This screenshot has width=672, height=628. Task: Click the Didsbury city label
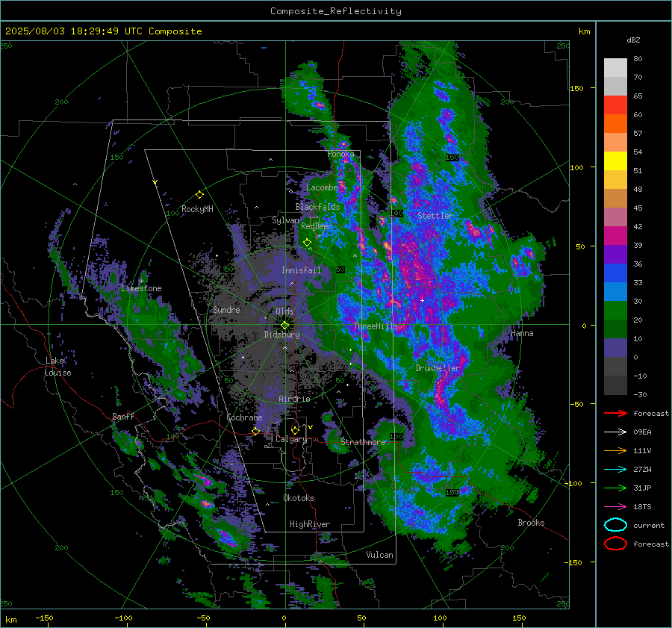pyautogui.click(x=281, y=335)
